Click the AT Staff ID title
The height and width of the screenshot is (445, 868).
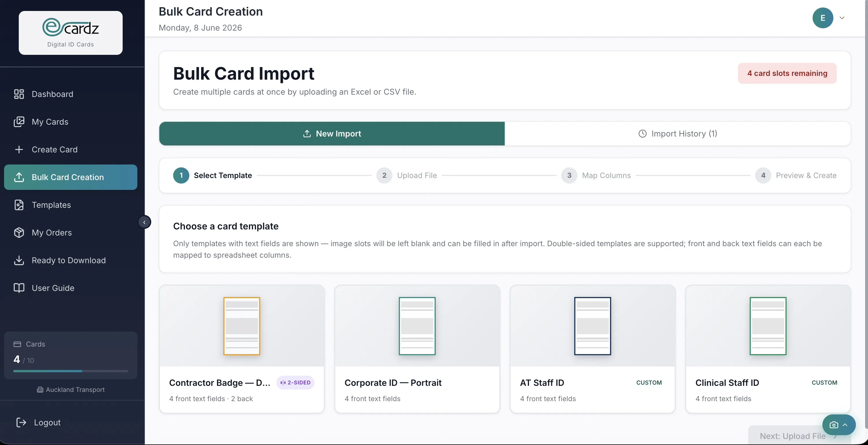[x=542, y=383]
